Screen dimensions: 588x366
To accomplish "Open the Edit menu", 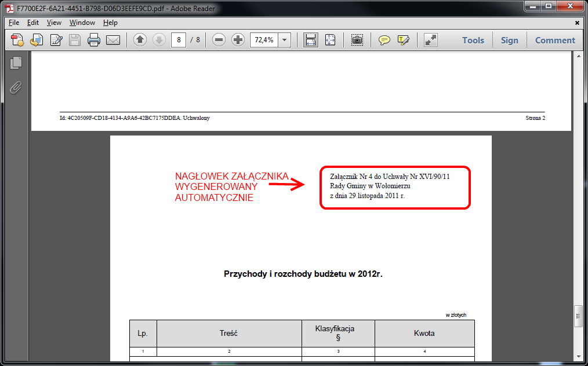I will pos(33,23).
